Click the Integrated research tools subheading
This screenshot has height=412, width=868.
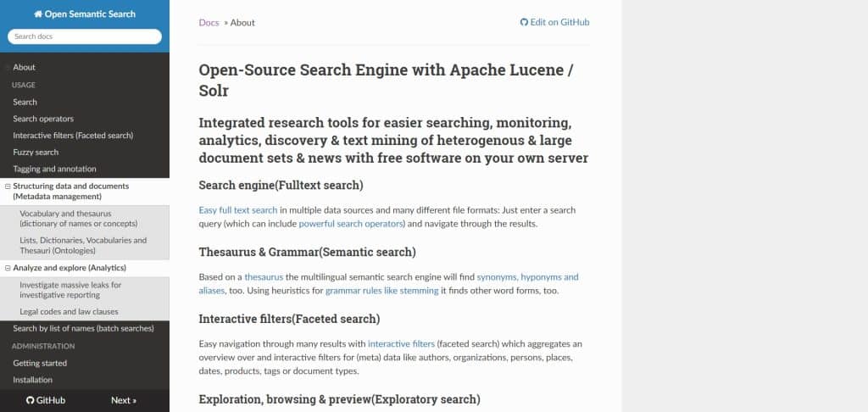coord(393,140)
